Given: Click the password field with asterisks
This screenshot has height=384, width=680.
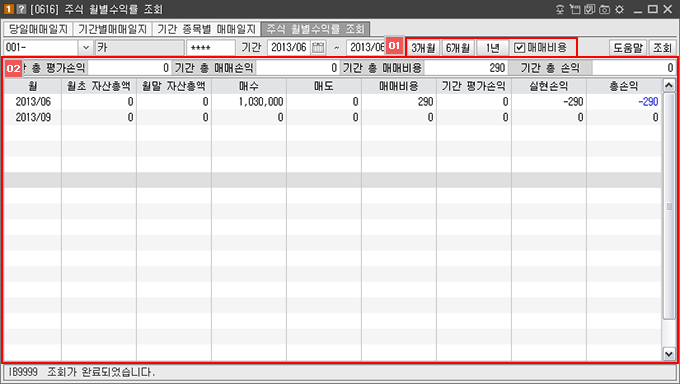Looking at the screenshot, I should (x=211, y=47).
